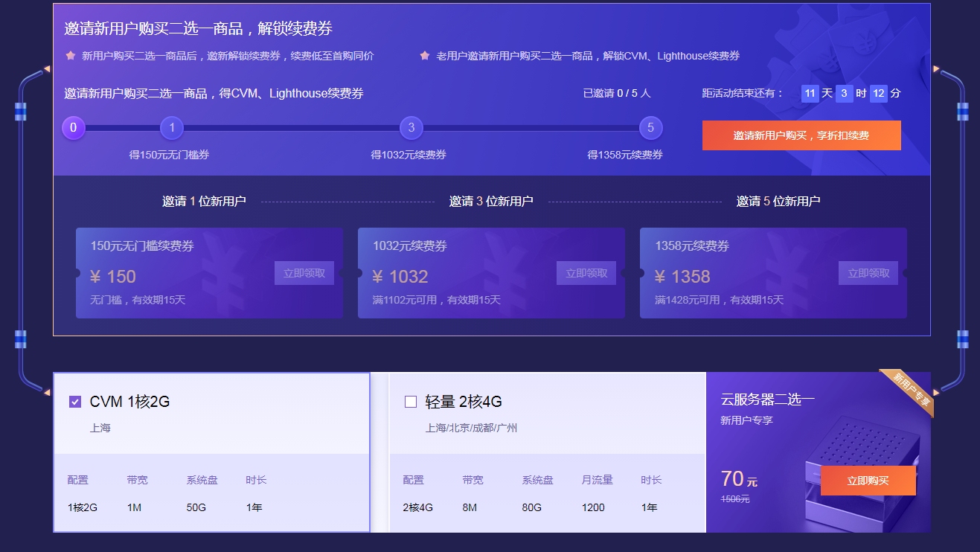Screen dimensions: 980x552
Task: Select progress step marker 5
Action: [x=650, y=127]
